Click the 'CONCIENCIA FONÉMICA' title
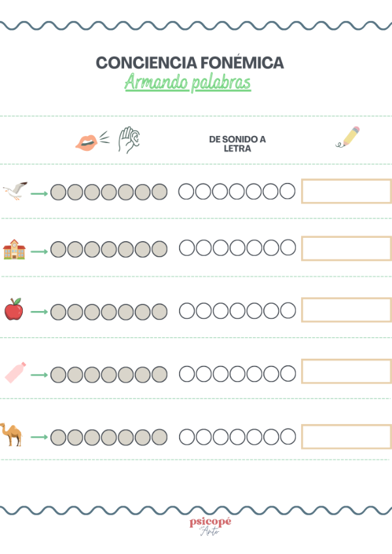 pyautogui.click(x=190, y=63)
